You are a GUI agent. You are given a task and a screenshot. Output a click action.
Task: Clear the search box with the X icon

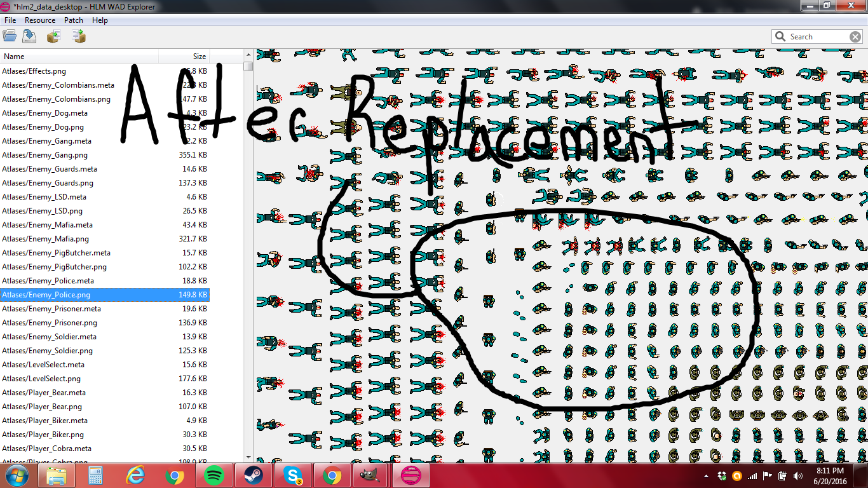855,37
